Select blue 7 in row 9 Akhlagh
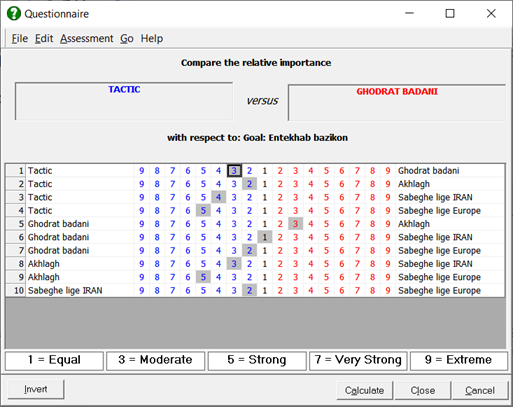The height and width of the screenshot is (407, 513). coord(172,277)
